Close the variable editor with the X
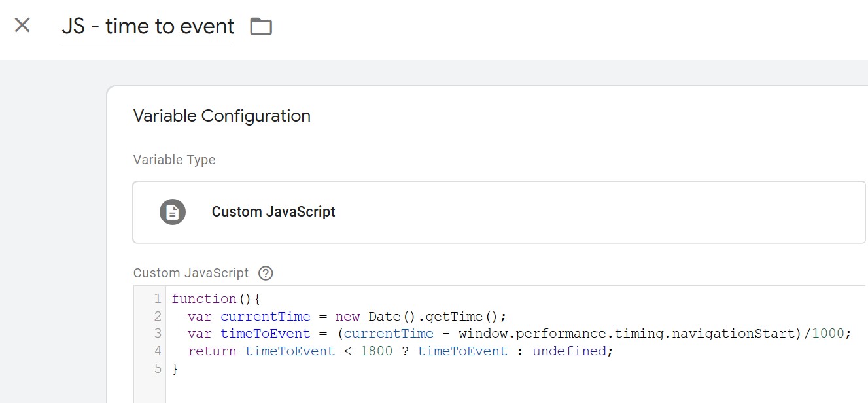This screenshot has height=403, width=868. [22, 26]
